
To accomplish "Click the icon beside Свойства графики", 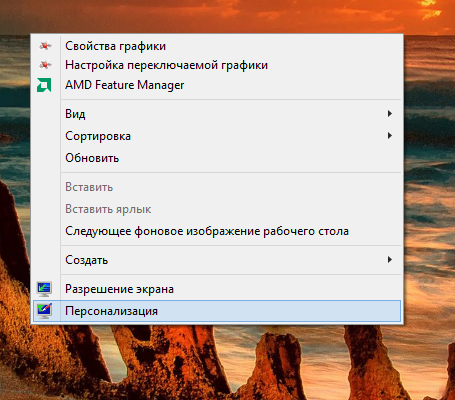I will [45, 46].
